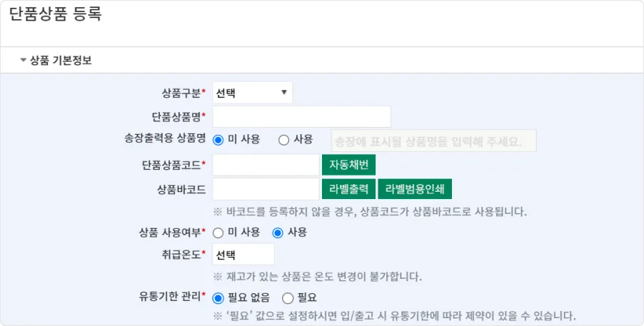Choose 필요 for 유통기한 관리
Viewport: 644px width, 326px height.
pos(288,298)
